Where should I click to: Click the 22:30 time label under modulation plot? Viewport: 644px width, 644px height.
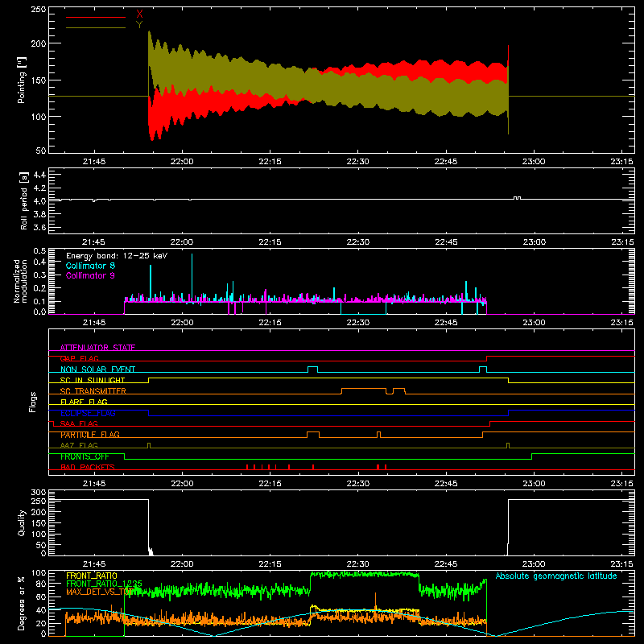(358, 323)
